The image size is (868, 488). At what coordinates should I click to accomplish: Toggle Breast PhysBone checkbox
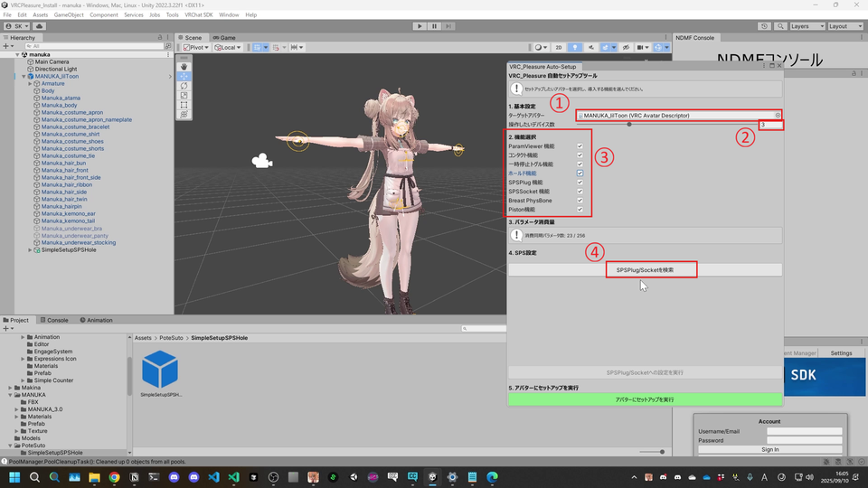coord(580,201)
